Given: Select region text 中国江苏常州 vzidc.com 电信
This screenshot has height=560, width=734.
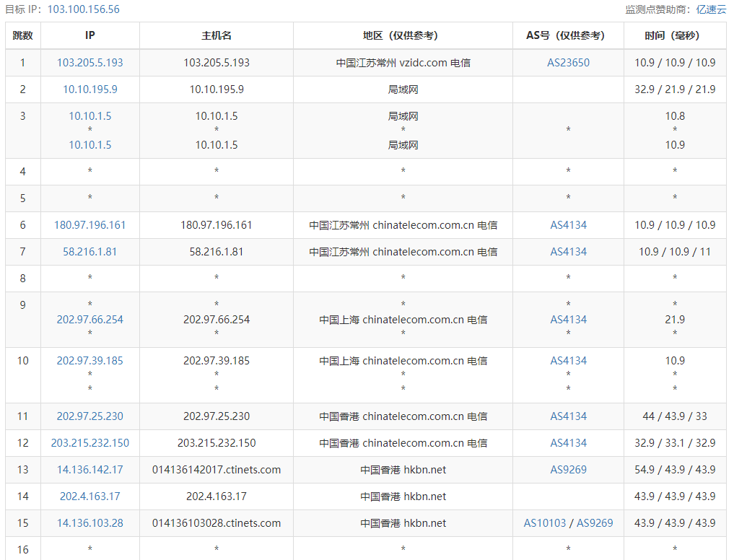Looking at the screenshot, I should [403, 63].
